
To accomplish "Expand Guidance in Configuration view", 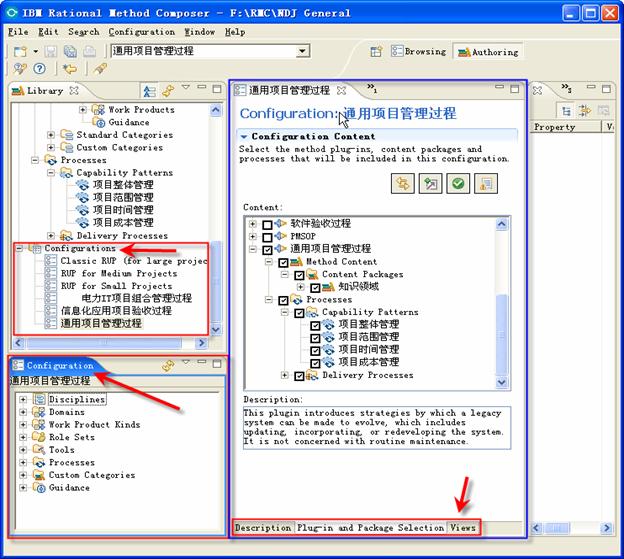I will (x=23, y=488).
